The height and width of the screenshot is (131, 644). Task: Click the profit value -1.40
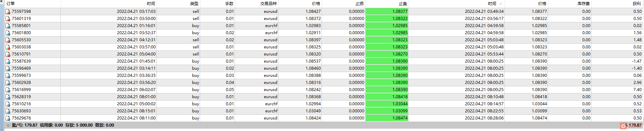[637, 68]
